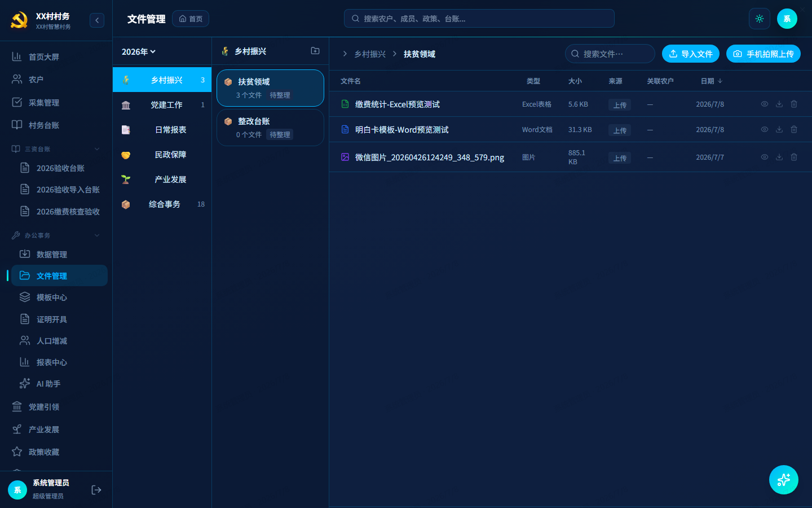812x508 pixels.
Task: Collapse the 办公事务 sidebar group
Action: 56,235
